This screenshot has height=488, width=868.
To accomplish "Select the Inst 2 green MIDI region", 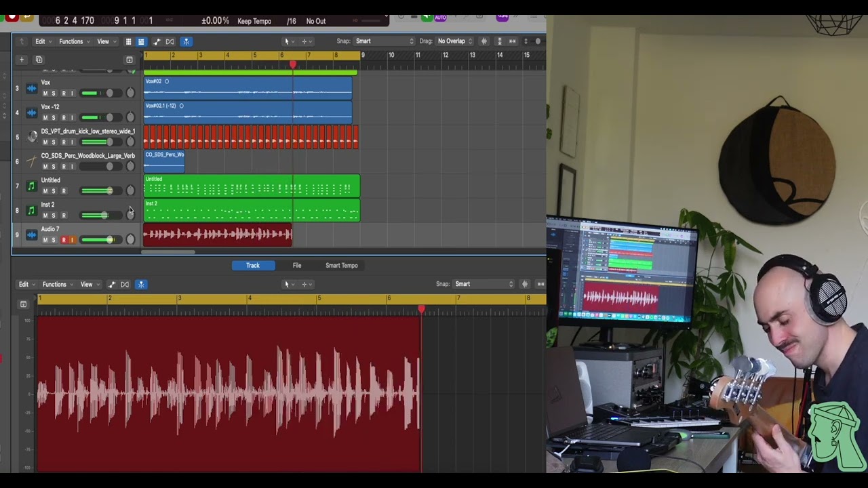I will tap(252, 210).
